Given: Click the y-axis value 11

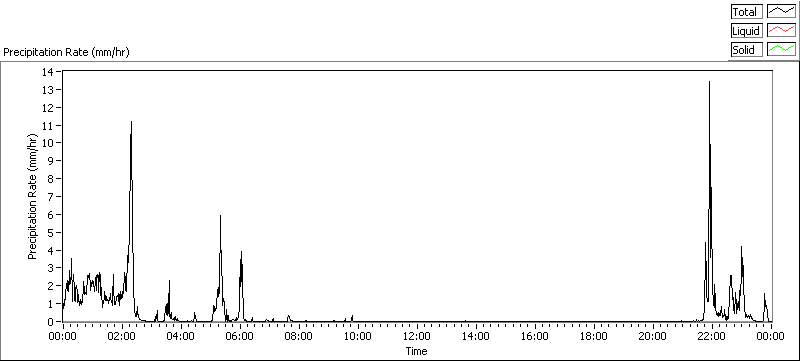Looking at the screenshot, I should pos(49,125).
